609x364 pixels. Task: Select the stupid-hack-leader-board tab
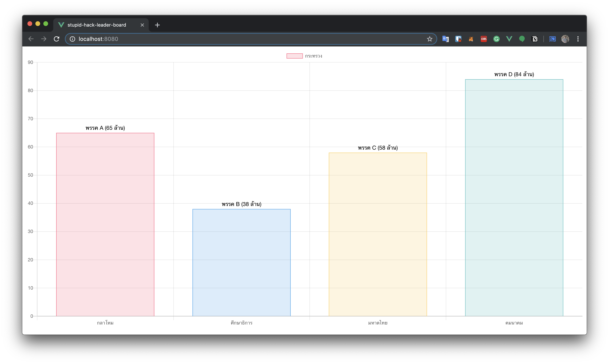[x=97, y=25]
